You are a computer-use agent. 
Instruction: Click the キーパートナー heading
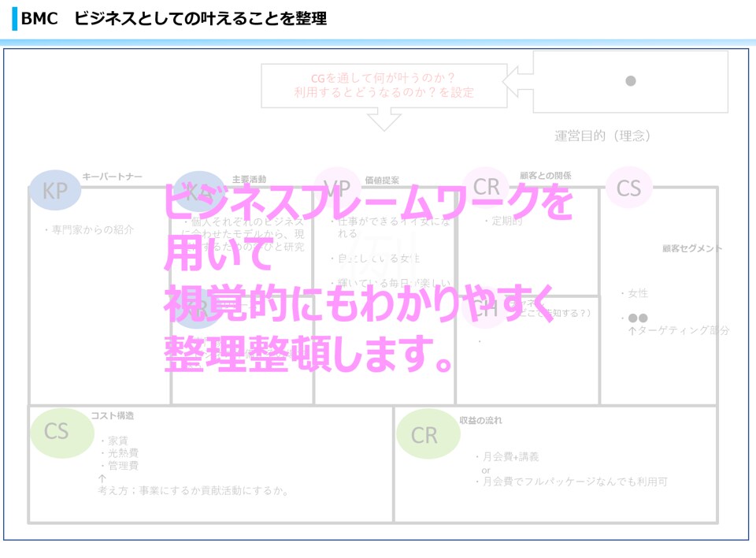pyautogui.click(x=113, y=177)
